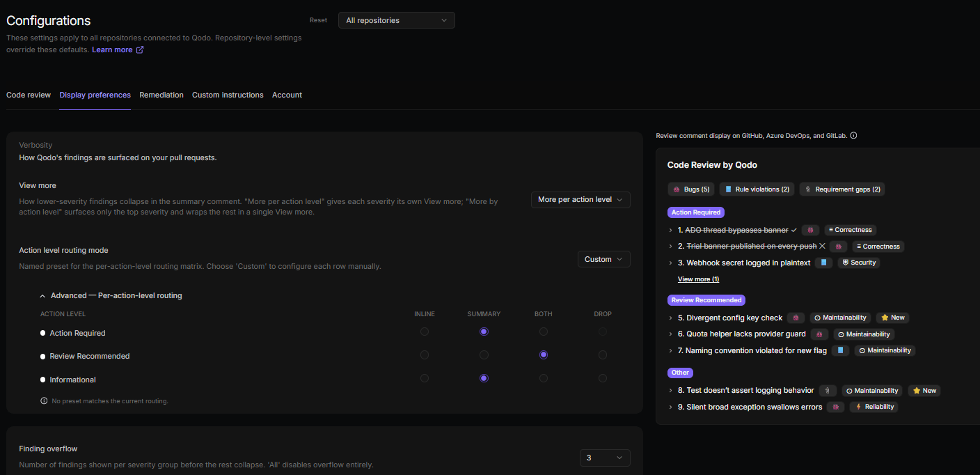
Task: Select Summary routing for Action Required
Action: pos(484,332)
